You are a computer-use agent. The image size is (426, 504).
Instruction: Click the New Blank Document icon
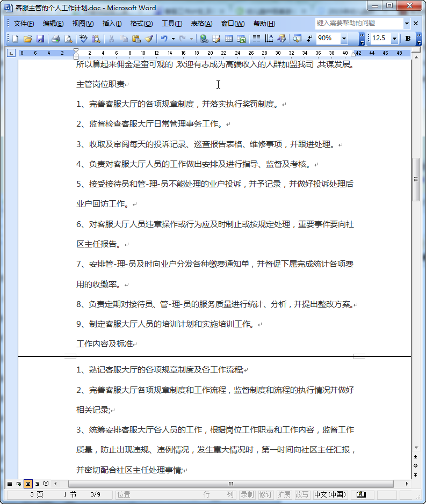[15, 39]
